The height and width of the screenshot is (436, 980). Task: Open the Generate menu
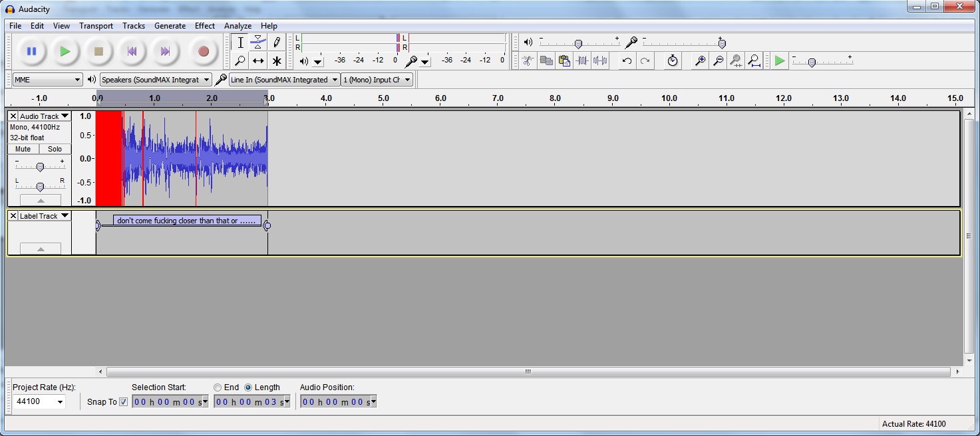(x=170, y=26)
